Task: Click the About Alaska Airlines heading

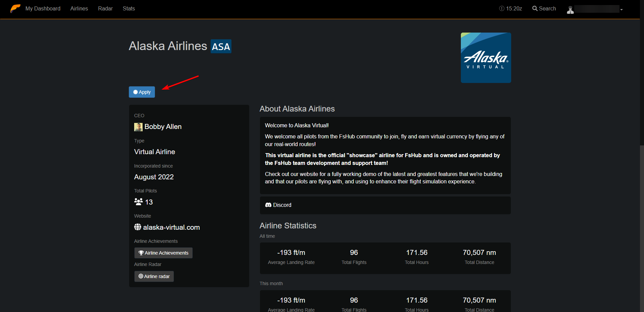Action: click(297, 109)
